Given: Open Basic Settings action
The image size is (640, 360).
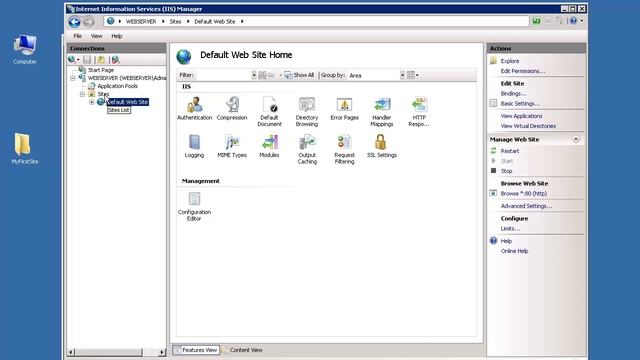Looking at the screenshot, I should click(x=520, y=104).
